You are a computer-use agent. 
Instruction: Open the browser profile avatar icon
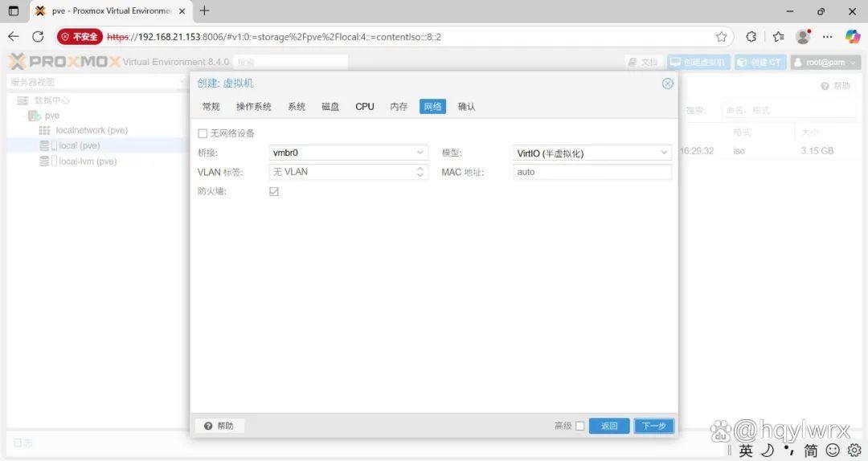803,36
